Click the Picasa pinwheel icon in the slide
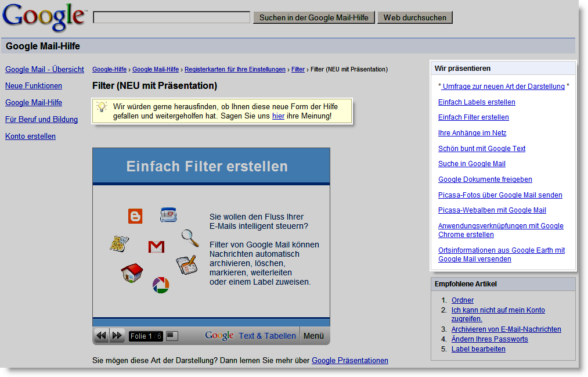 pyautogui.click(x=161, y=285)
